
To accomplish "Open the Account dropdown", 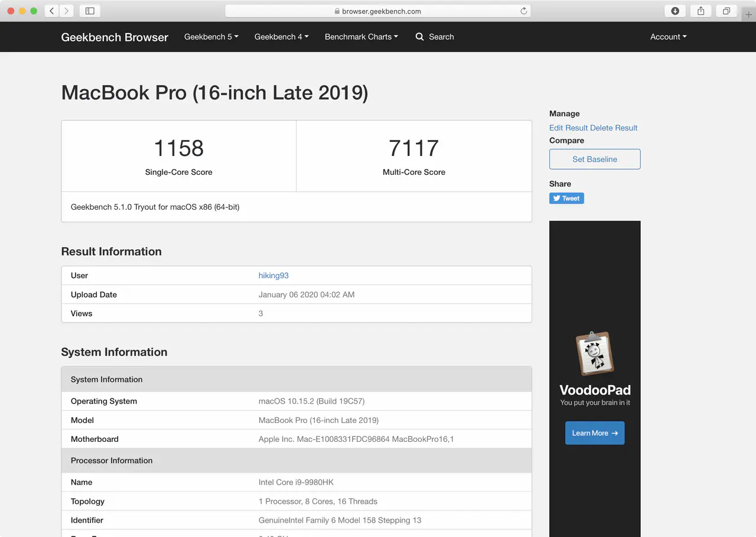I will click(x=669, y=37).
